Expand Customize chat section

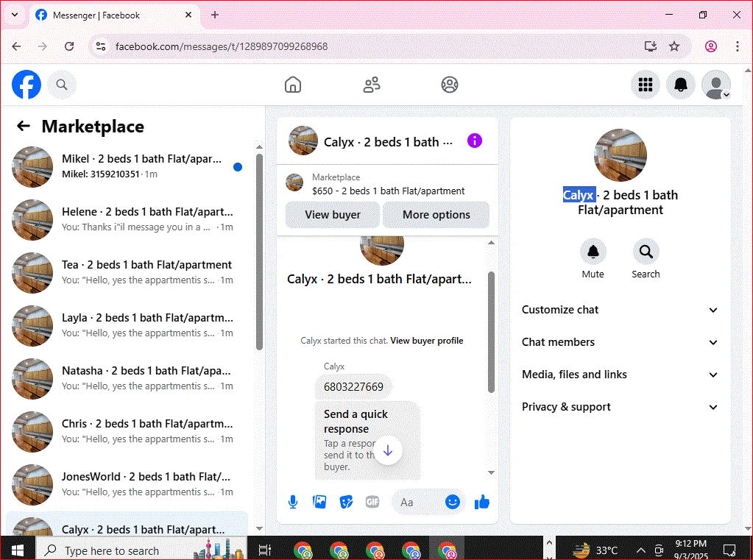[620, 310]
